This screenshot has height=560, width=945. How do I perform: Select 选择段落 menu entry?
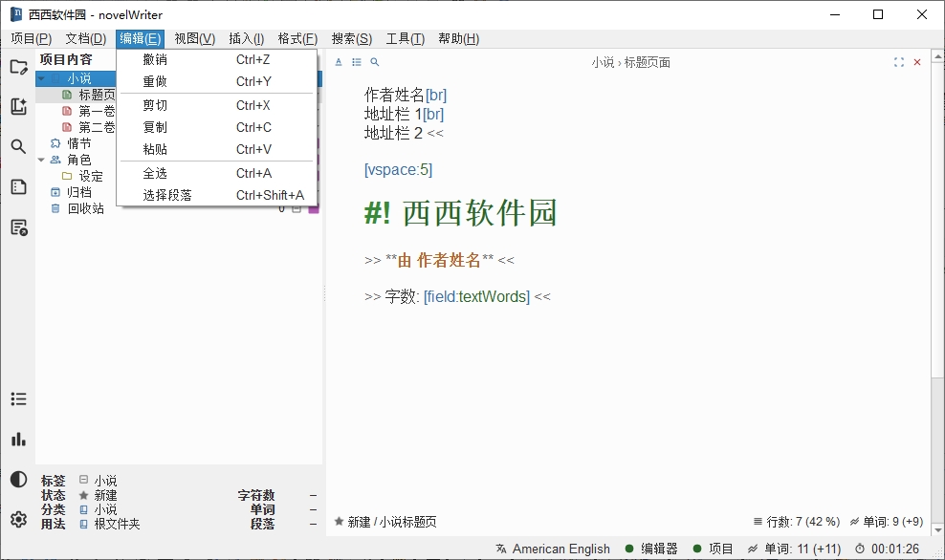pos(217,195)
